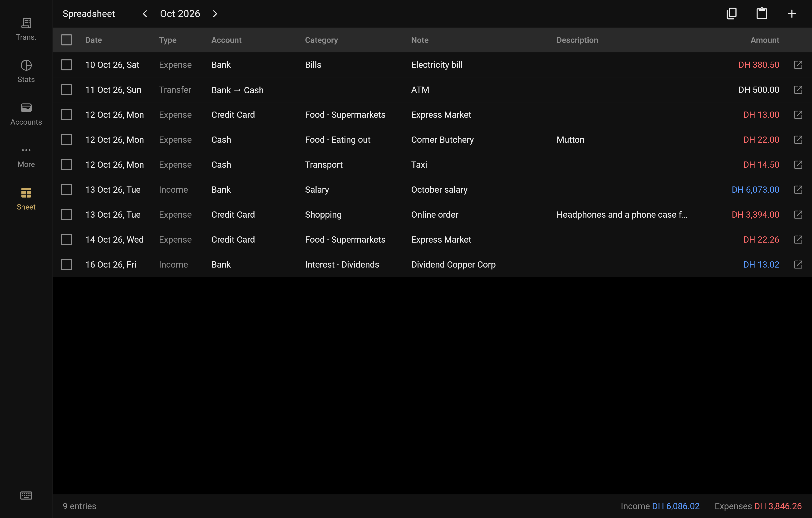
Task: Select the Sheet sidebar tab
Action: point(26,199)
